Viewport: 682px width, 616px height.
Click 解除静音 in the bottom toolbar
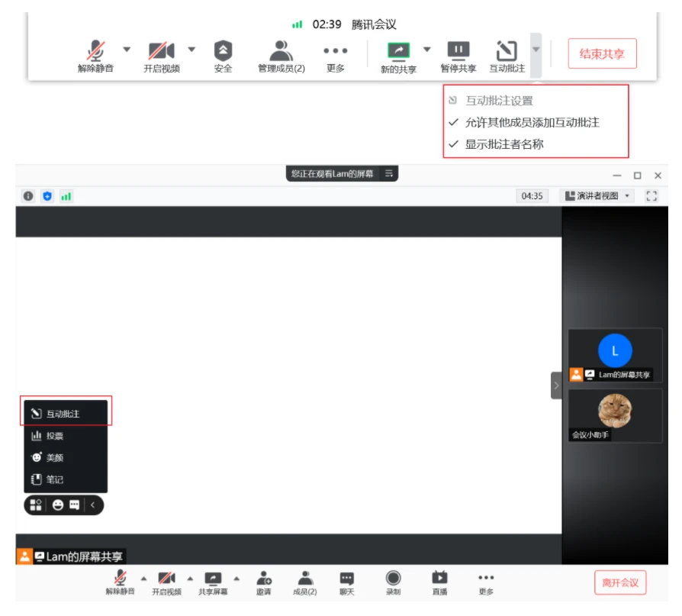[120, 582]
